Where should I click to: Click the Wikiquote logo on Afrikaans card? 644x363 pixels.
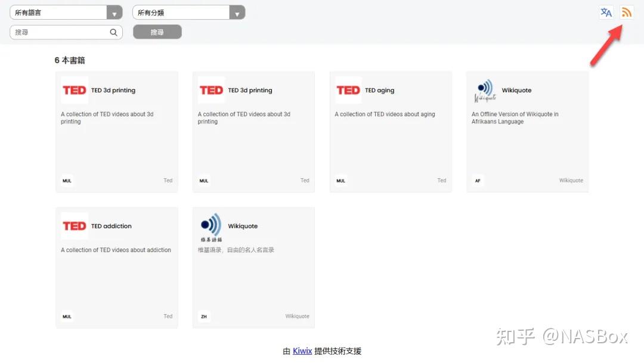tap(485, 91)
